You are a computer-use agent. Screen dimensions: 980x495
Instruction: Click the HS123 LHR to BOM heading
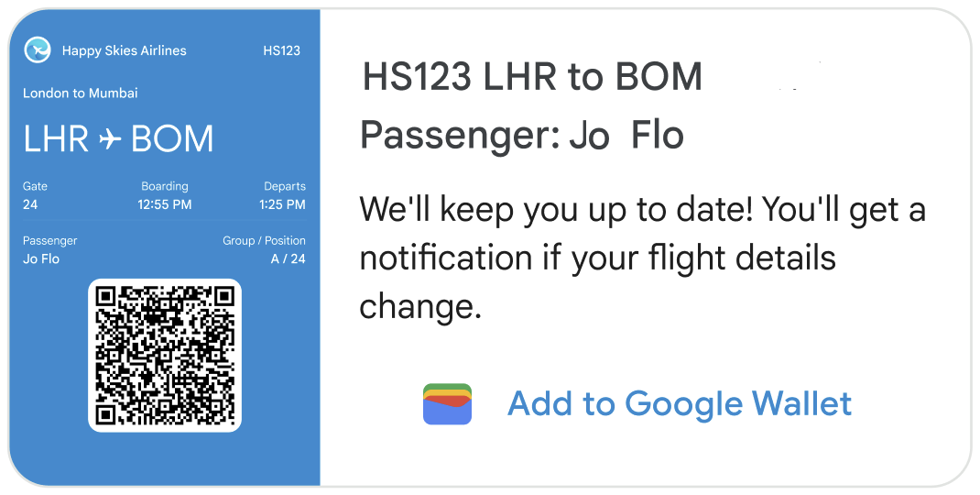tap(532, 78)
